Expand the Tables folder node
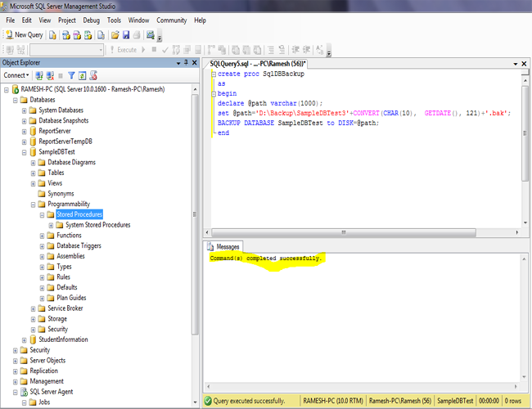Image resolution: width=532 pixels, height=409 pixels. pos(34,173)
